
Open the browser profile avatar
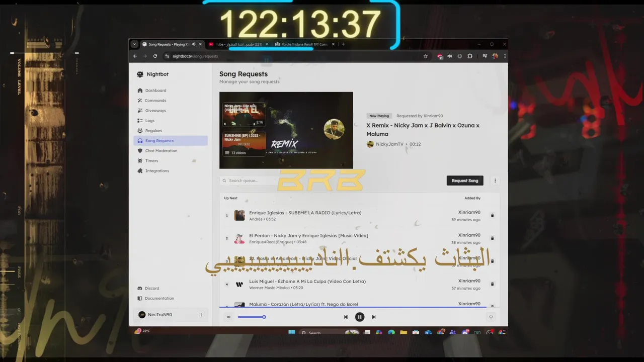coord(495,56)
